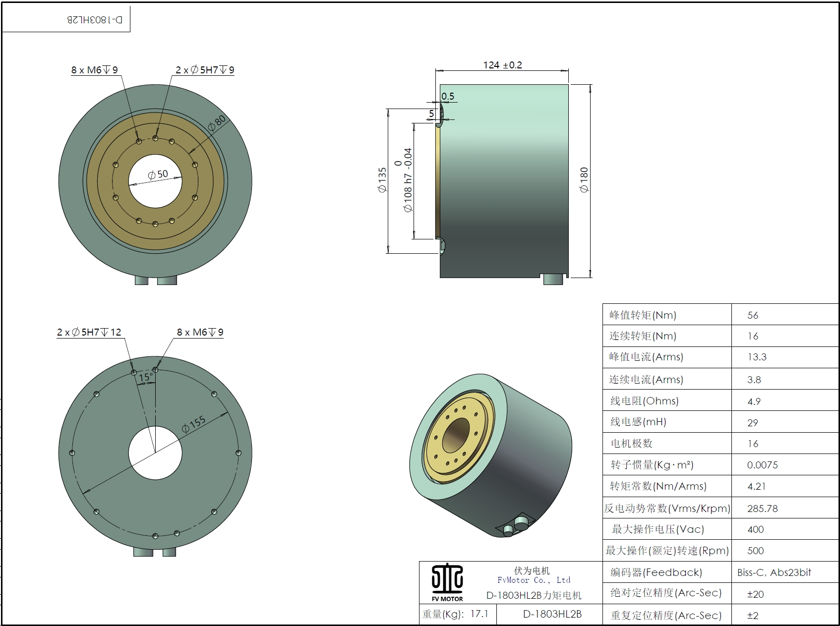The image size is (840, 626).
Task: Click the FV MOTOR logo in title block
Action: [447, 582]
